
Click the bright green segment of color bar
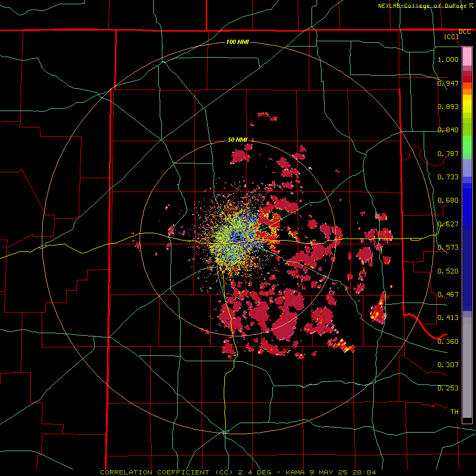[x=467, y=144]
